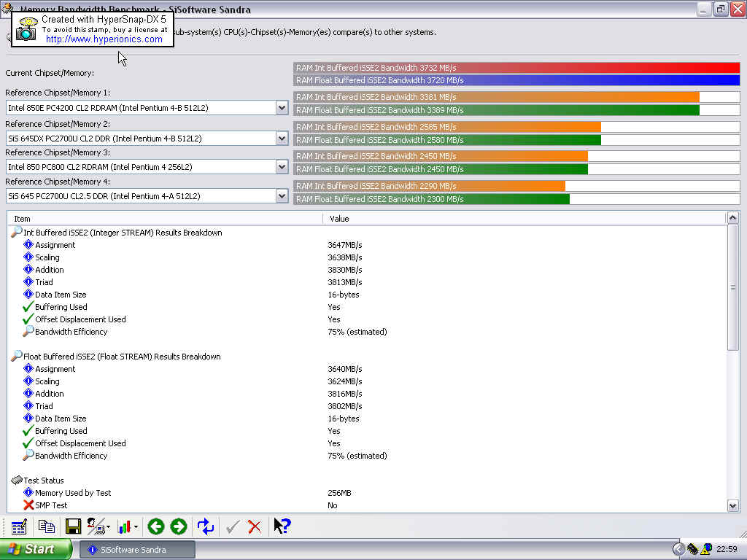Image resolution: width=747 pixels, height=560 pixels.
Task: Click the info icon for Addition 3830MB/s
Action: 28,270
